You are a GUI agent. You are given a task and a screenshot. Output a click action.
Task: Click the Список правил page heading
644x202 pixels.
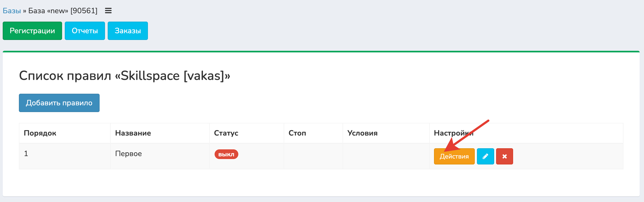(x=124, y=76)
